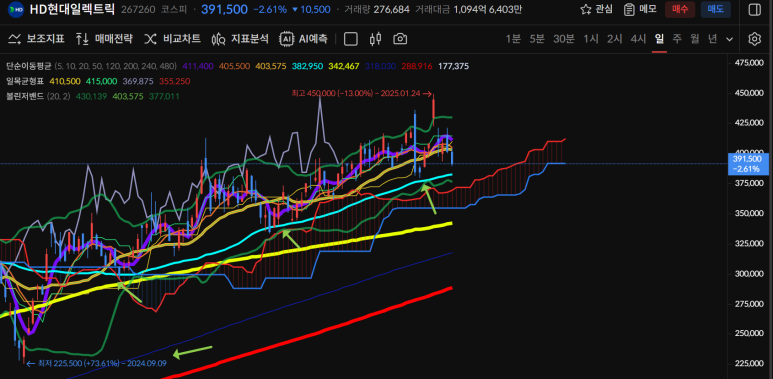Select the 년 yearly timeframe
This screenshot has width=773, height=379.
(x=712, y=39)
